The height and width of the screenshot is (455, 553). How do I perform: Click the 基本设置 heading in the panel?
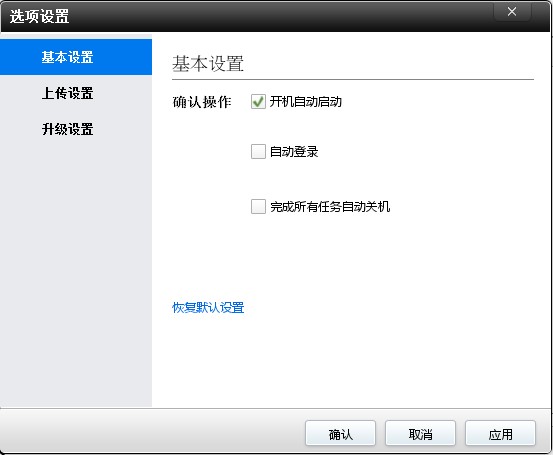(x=208, y=64)
